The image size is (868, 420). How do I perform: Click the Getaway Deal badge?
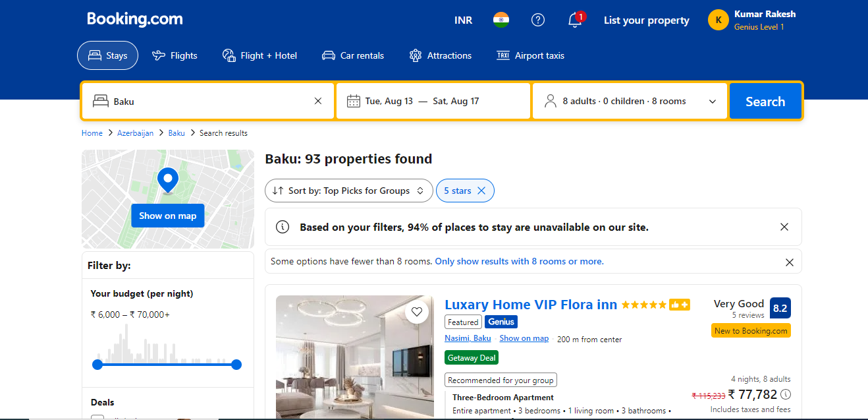click(472, 357)
